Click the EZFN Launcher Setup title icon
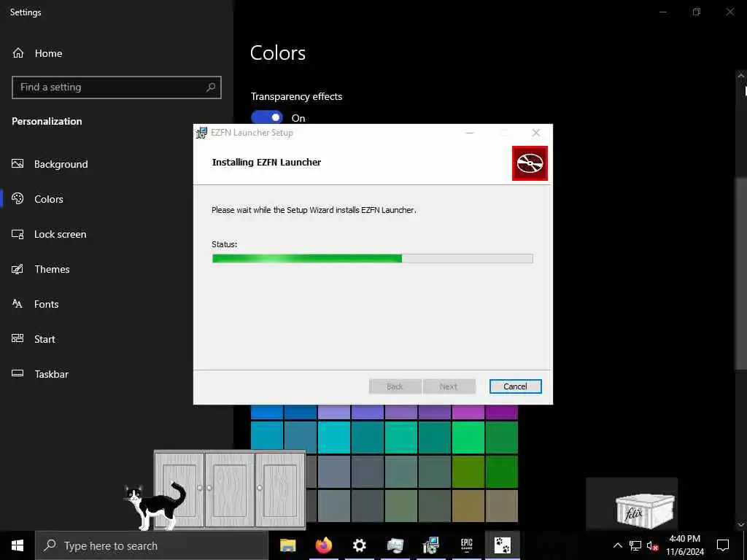Image resolution: width=747 pixels, height=560 pixels. (202, 133)
